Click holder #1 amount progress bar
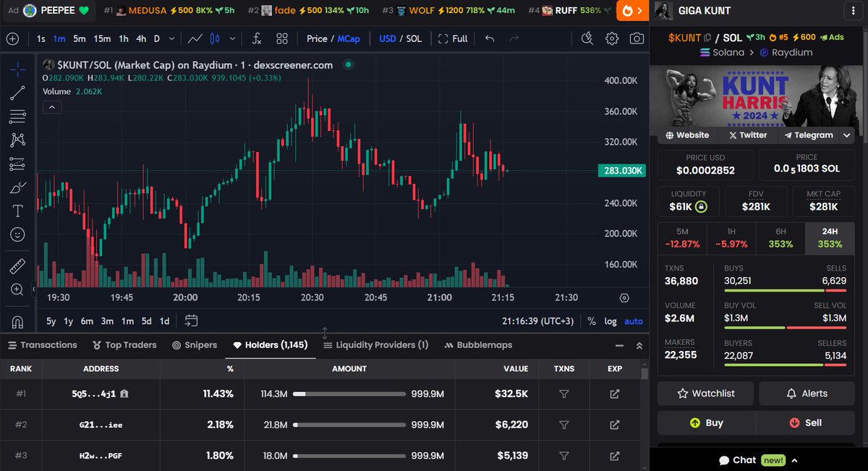 [349, 394]
